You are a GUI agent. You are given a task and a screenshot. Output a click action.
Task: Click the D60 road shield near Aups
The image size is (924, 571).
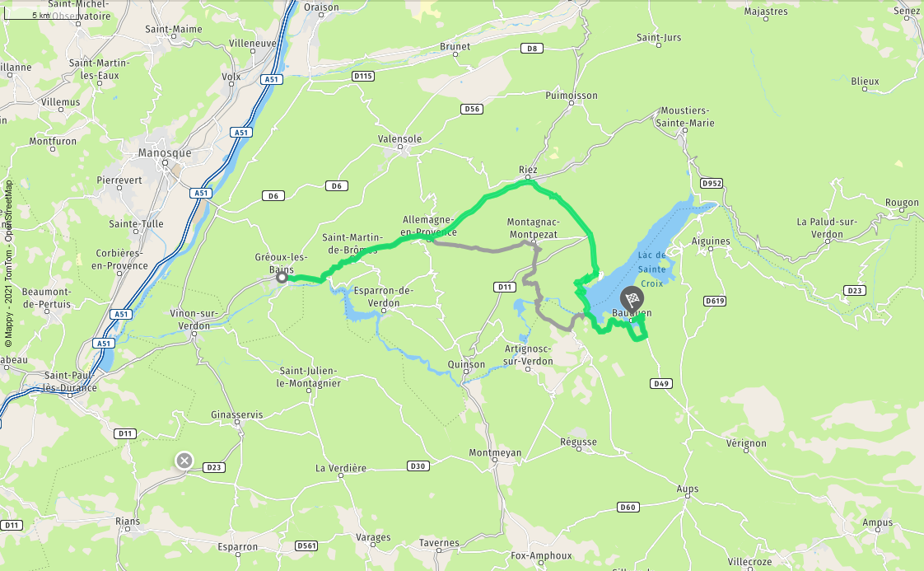point(628,507)
